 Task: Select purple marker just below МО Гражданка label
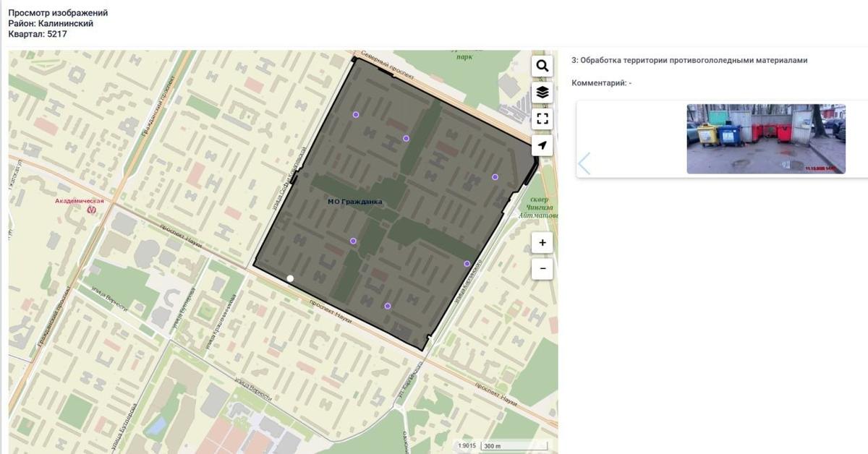(x=353, y=241)
